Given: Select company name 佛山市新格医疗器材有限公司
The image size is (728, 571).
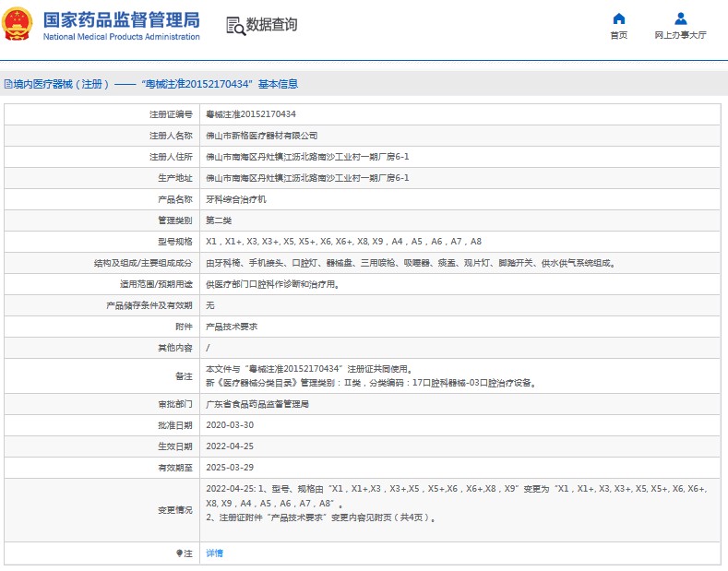Looking at the screenshot, I should [x=262, y=136].
